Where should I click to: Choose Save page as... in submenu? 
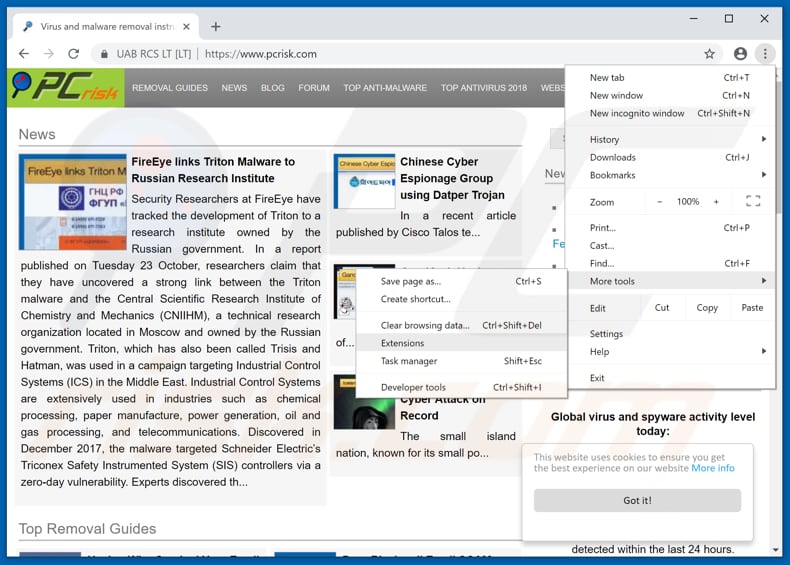pos(461,281)
